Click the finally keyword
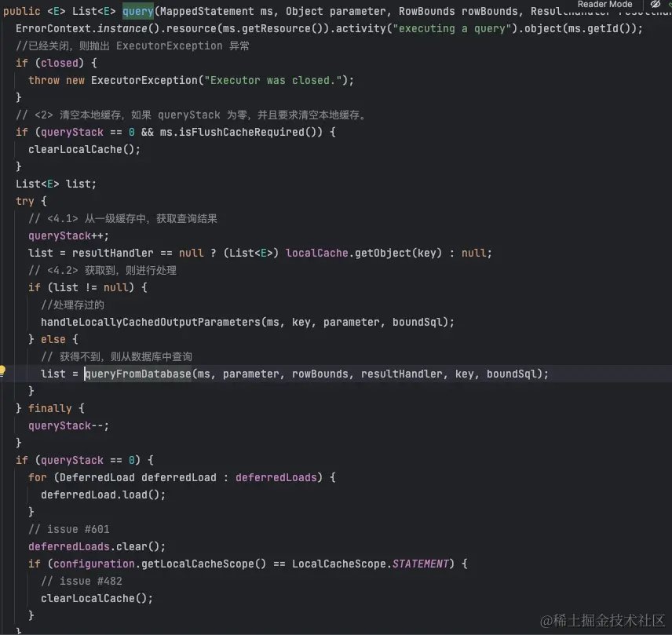 click(x=49, y=408)
